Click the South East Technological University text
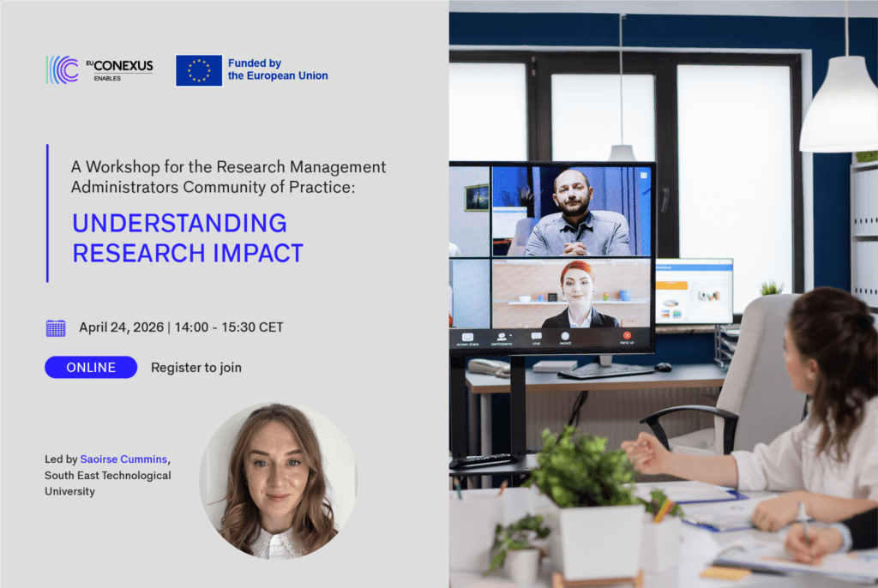The image size is (878, 588). (108, 483)
